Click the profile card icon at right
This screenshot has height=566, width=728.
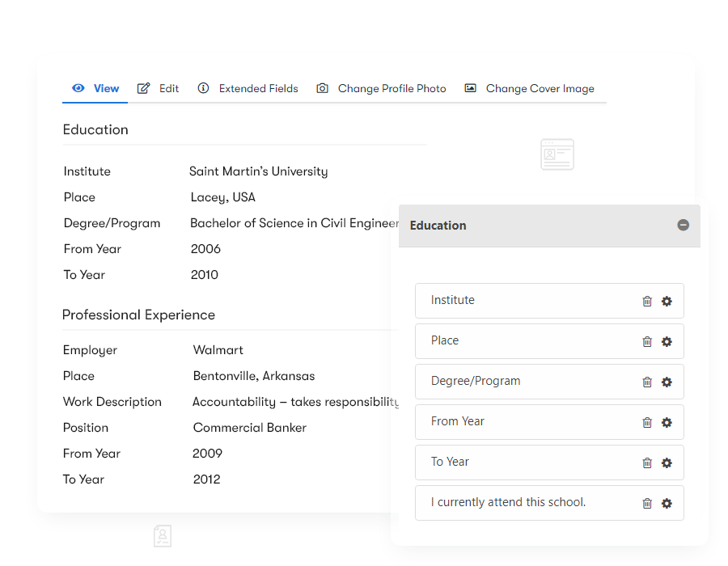coord(557,154)
